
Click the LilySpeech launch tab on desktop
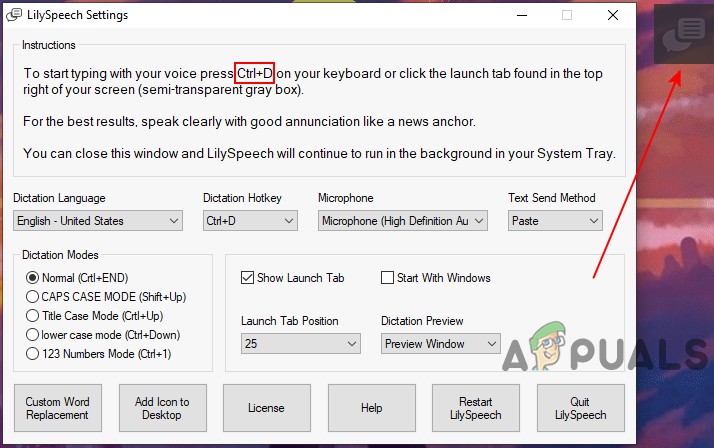[683, 35]
